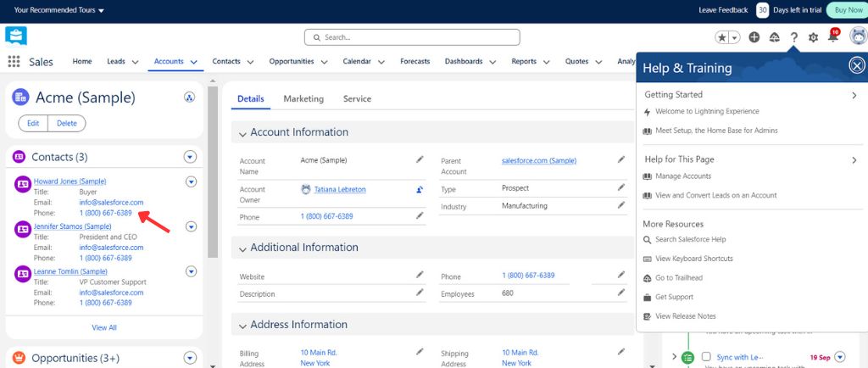The height and width of the screenshot is (368, 868).
Task: Click the left panel vertical scrollbar
Action: [x=213, y=172]
